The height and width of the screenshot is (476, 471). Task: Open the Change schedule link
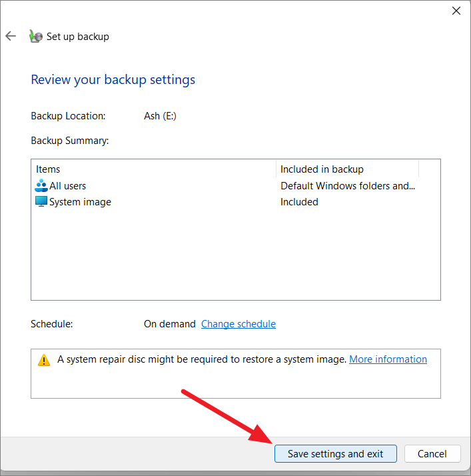click(x=238, y=324)
